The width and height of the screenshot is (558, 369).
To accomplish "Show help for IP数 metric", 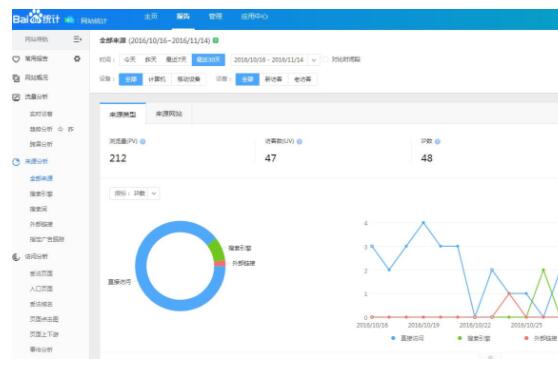I will pyautogui.click(x=437, y=142).
